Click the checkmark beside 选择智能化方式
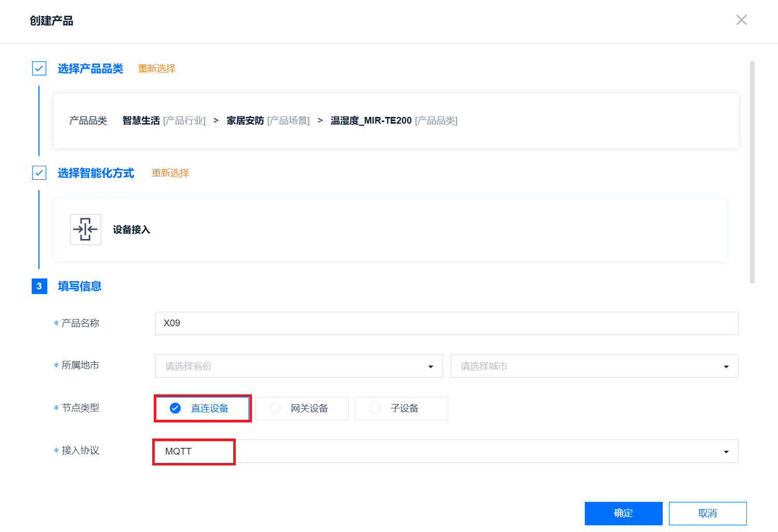Viewport: 778px width, 532px height. (39, 173)
